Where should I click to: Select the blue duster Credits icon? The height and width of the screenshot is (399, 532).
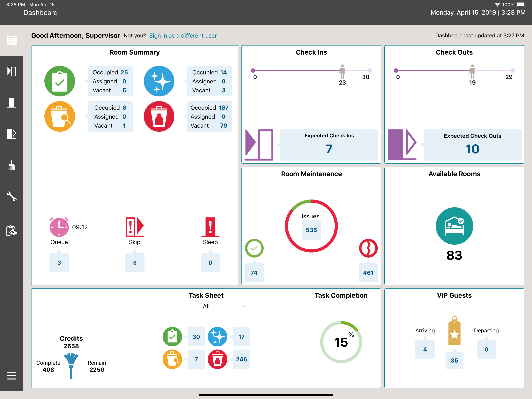coord(71,366)
